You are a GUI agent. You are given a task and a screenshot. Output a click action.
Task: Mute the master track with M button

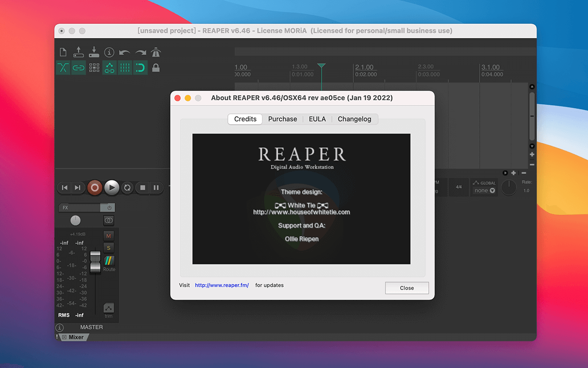109,236
